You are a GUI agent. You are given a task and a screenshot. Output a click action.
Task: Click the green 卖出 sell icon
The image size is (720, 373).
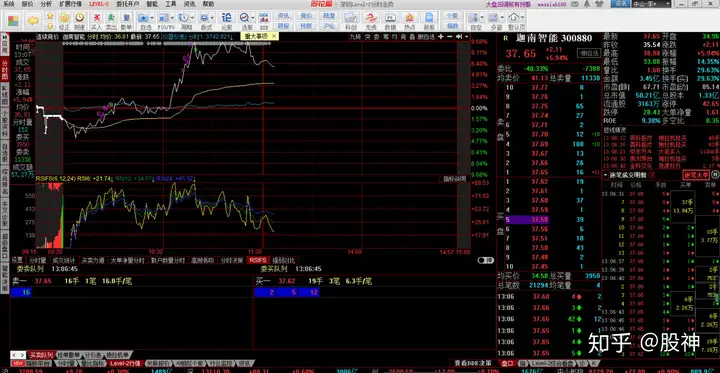tap(111, 20)
